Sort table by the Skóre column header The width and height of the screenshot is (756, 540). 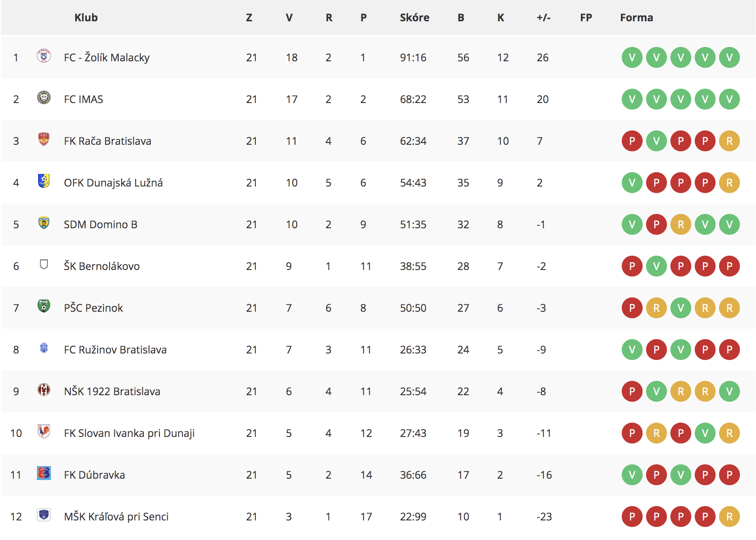pyautogui.click(x=414, y=17)
